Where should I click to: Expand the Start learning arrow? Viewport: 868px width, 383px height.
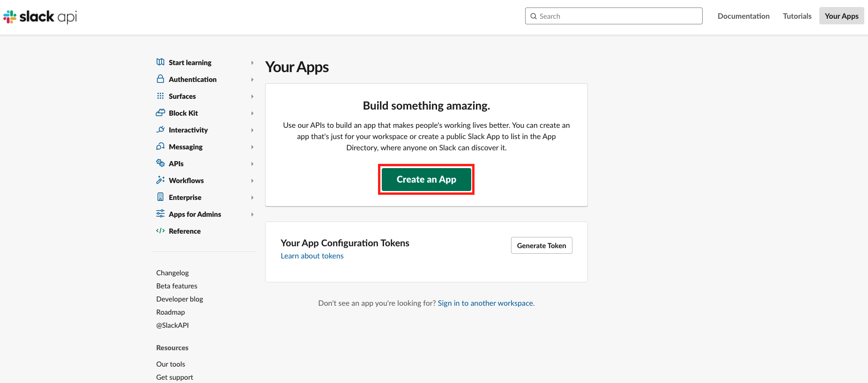pyautogui.click(x=252, y=63)
